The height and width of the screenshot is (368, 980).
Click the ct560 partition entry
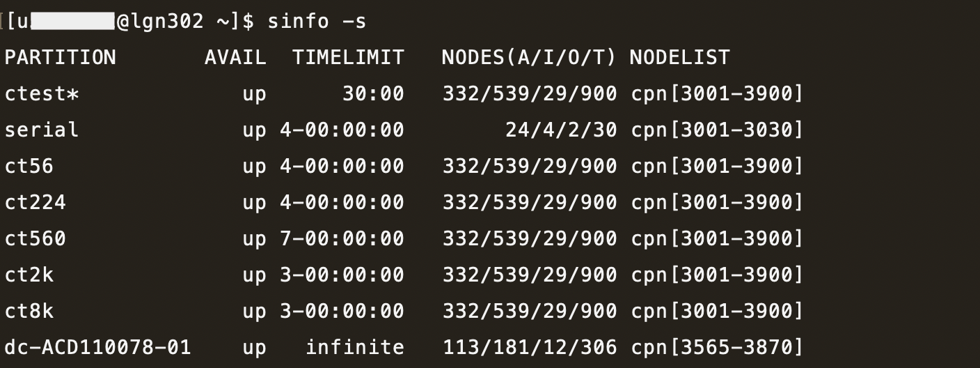click(x=35, y=238)
